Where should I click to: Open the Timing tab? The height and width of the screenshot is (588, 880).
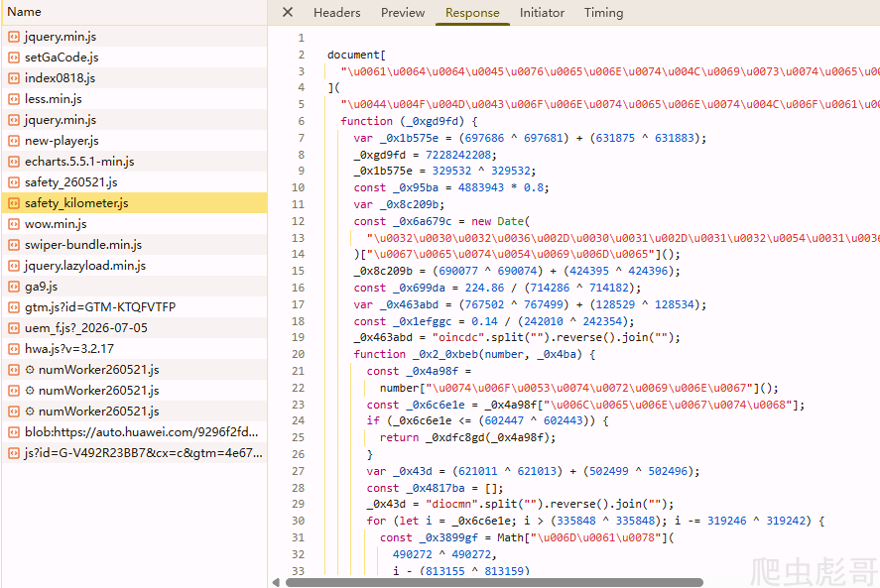click(x=603, y=12)
